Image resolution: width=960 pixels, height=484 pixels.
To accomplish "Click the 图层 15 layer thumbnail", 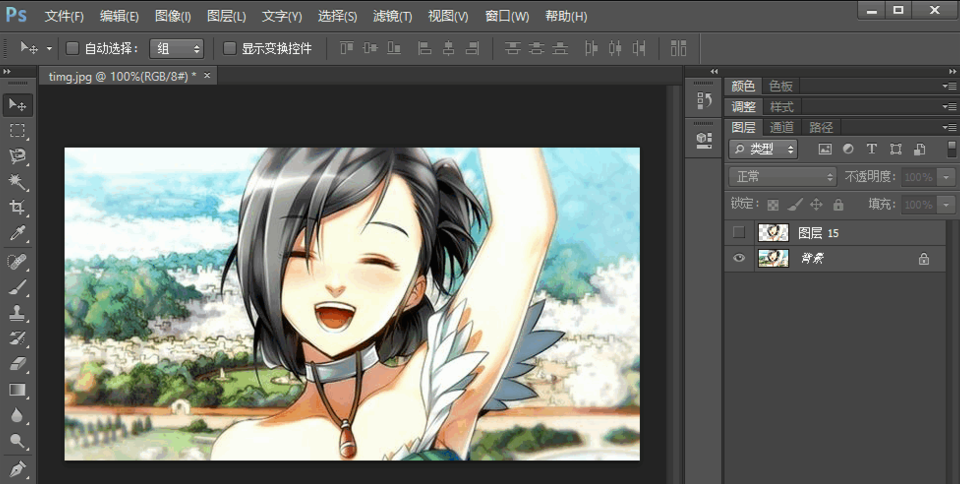I will point(773,233).
